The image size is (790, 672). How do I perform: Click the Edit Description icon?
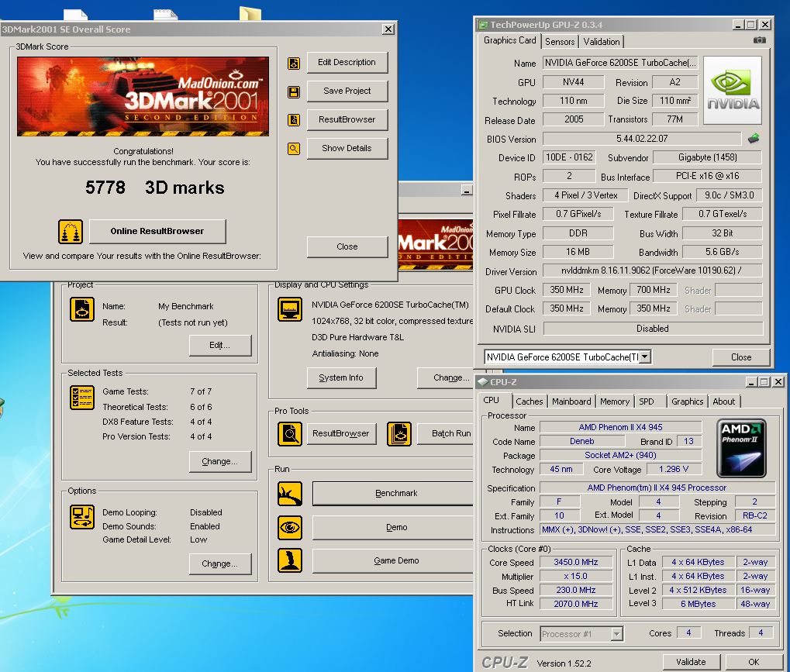[x=294, y=63]
